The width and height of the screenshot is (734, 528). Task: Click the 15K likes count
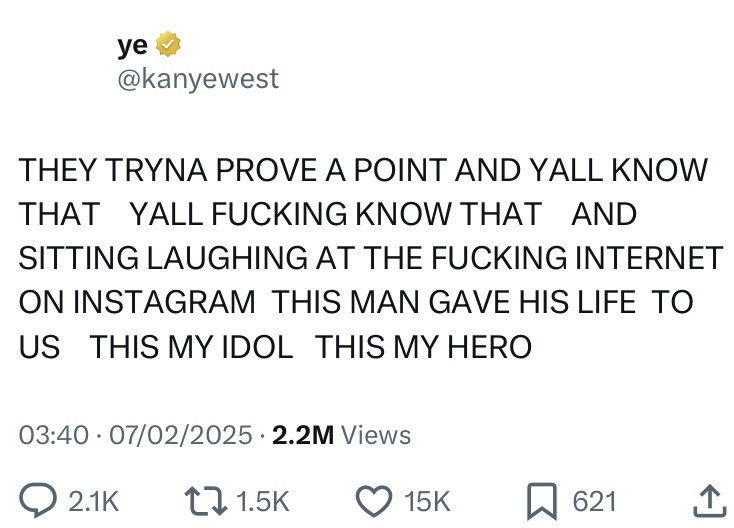[427, 500]
